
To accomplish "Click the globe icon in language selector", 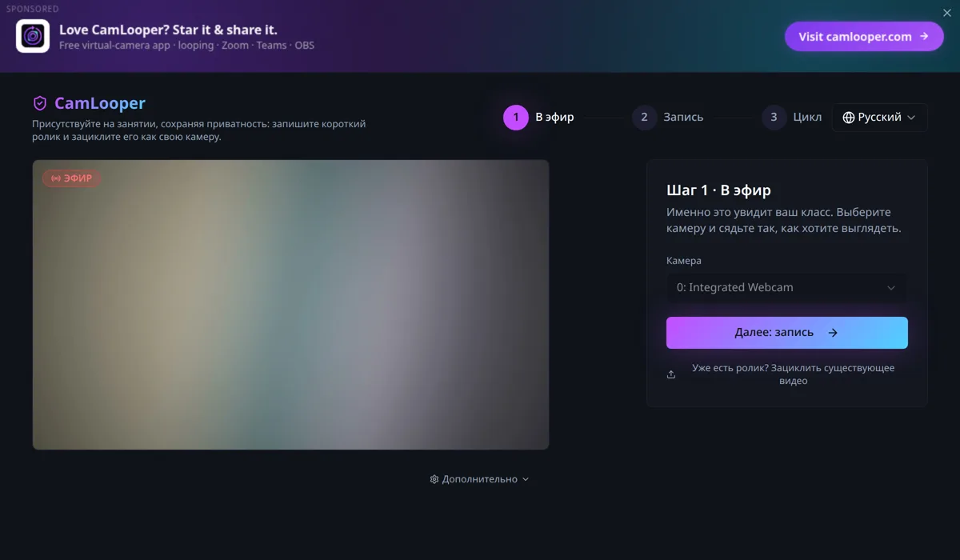I will pyautogui.click(x=849, y=118).
